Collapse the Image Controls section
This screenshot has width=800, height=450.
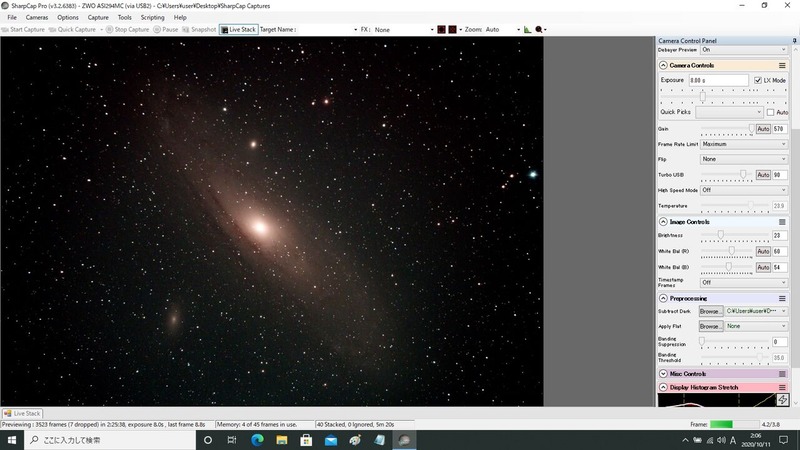(663, 222)
